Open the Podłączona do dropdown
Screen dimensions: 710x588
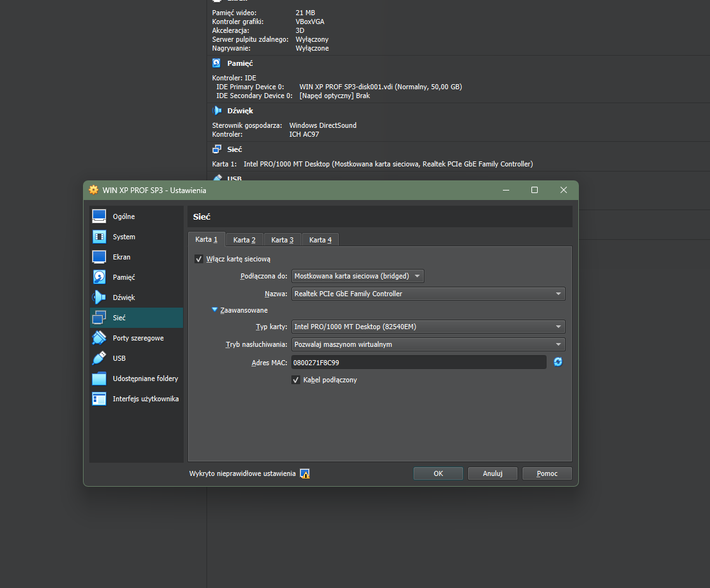click(x=358, y=276)
